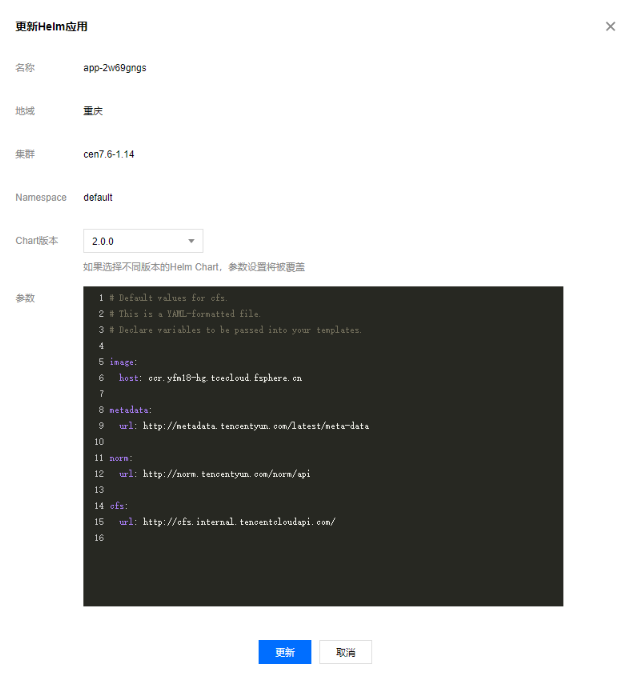Image resolution: width=631 pixels, height=681 pixels.
Task: Click the hint text about Helm Chart versions
Action: click(194, 267)
